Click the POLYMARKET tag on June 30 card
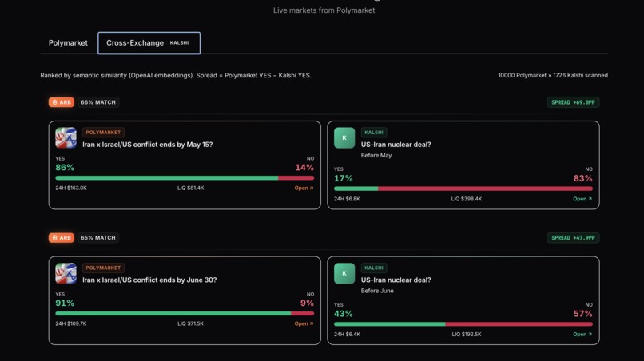Screen dimensions: 644x361 tap(103, 268)
